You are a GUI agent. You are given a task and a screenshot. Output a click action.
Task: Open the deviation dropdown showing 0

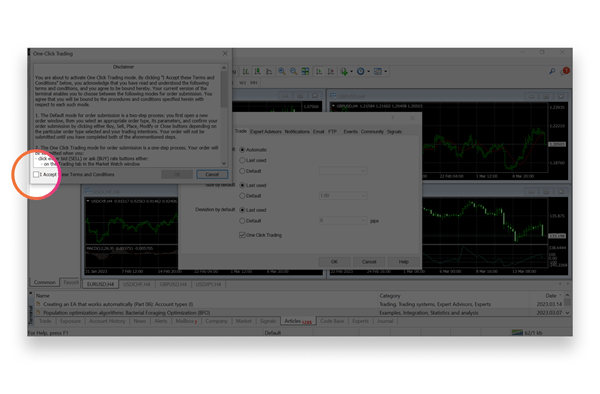click(343, 220)
